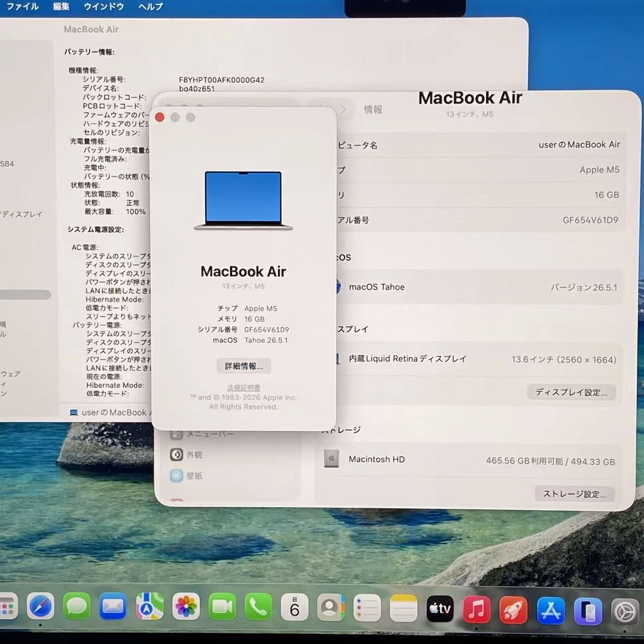The image size is (644, 644).
Task: Click the ストレージ設定... button
Action: click(x=575, y=494)
